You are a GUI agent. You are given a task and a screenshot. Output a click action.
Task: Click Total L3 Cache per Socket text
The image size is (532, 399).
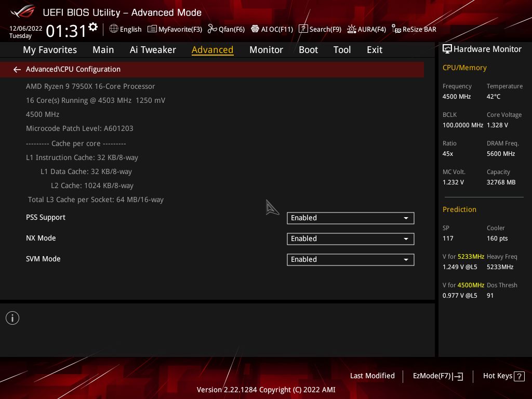[x=96, y=199]
